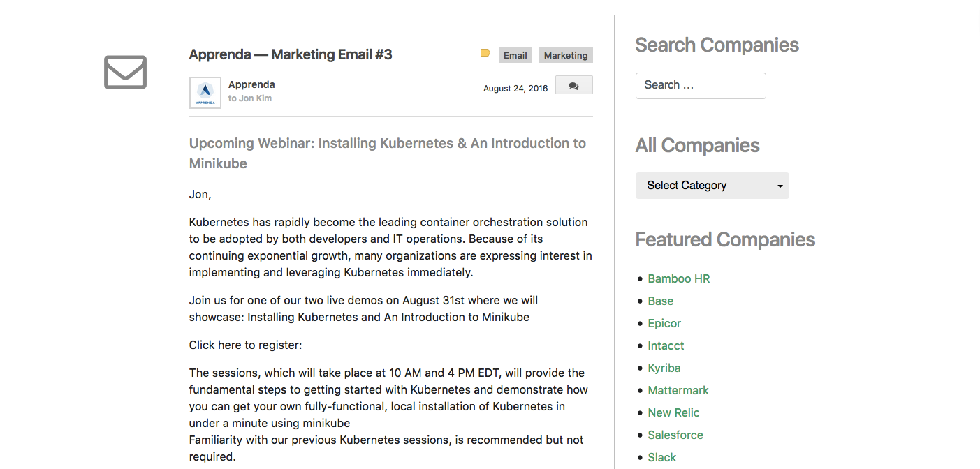This screenshot has width=980, height=469.
Task: Select the Email tag
Action: coord(515,55)
